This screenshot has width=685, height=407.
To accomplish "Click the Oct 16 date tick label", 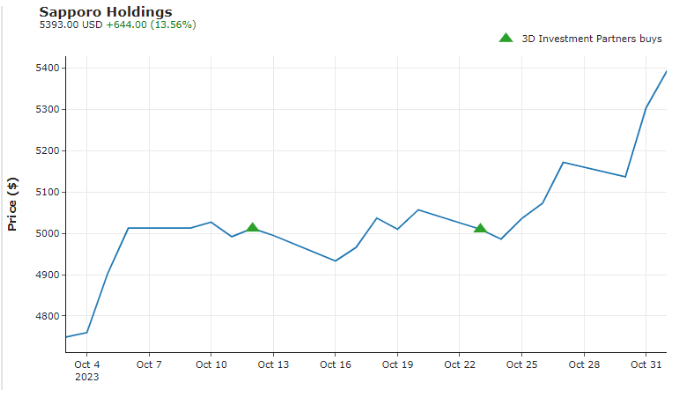I will (x=335, y=365).
